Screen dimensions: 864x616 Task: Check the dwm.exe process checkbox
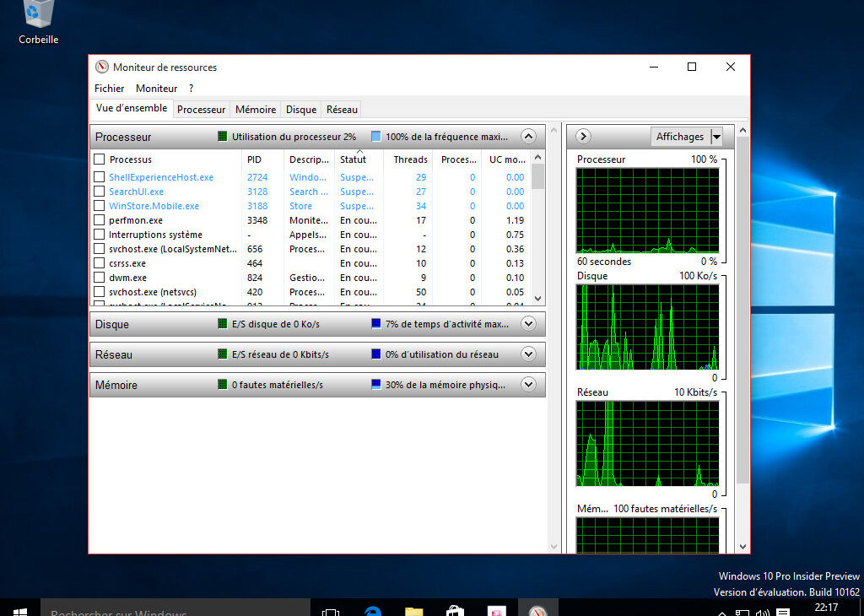click(x=98, y=277)
